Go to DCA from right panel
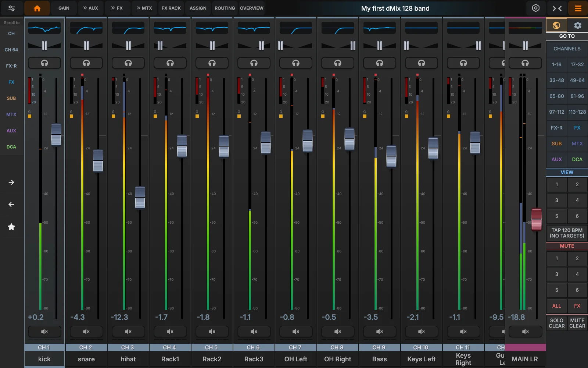The width and height of the screenshot is (588, 368). click(x=577, y=159)
